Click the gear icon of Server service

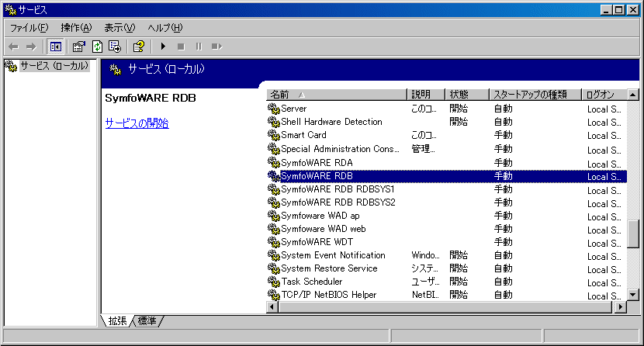pos(274,109)
